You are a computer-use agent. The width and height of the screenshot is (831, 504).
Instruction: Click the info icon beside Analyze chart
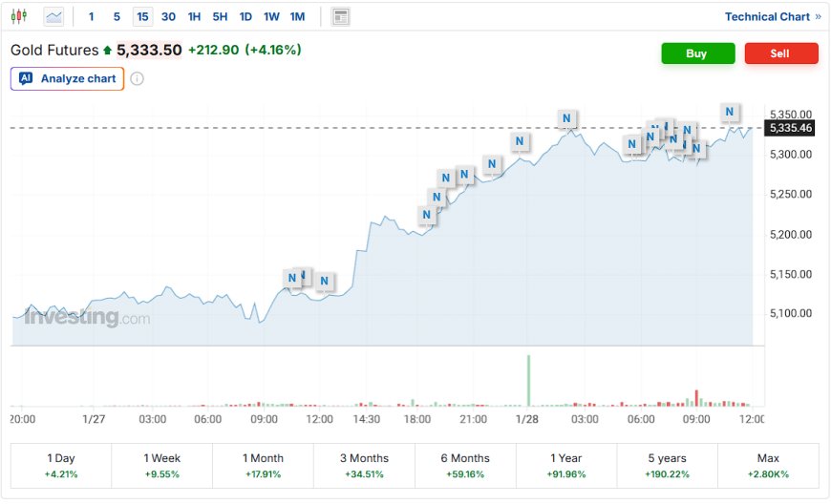click(x=137, y=79)
